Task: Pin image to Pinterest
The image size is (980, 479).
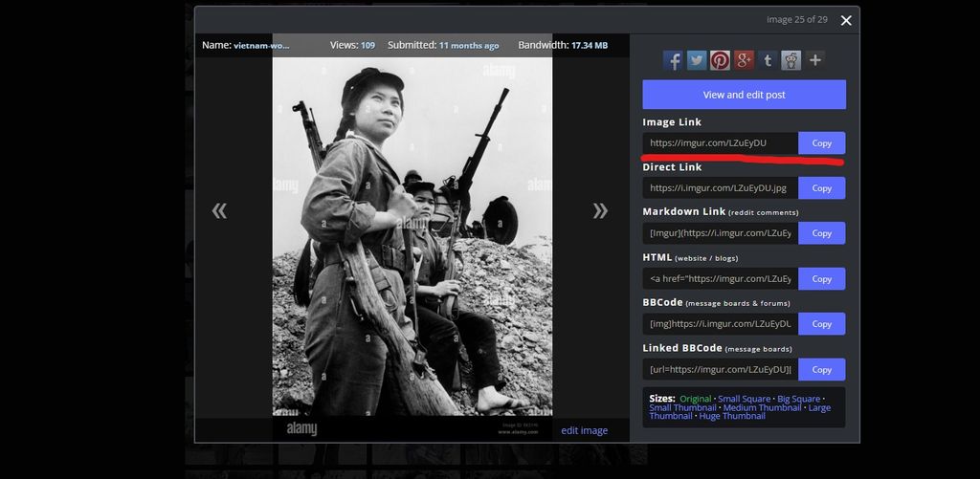Action: coord(720,60)
